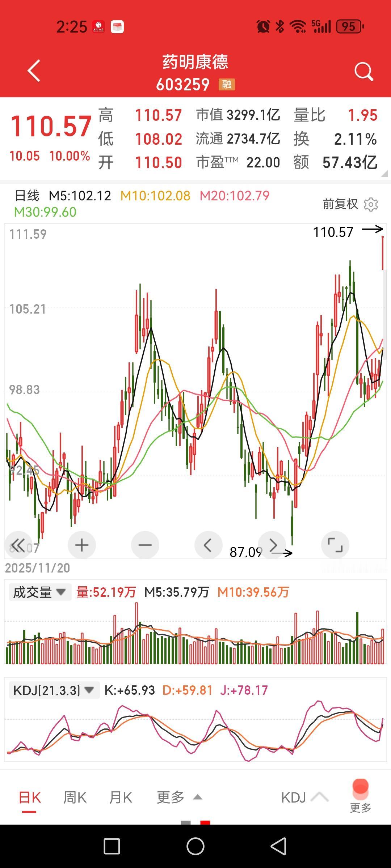Expand bottom KDJ indicator selector

click(x=305, y=797)
